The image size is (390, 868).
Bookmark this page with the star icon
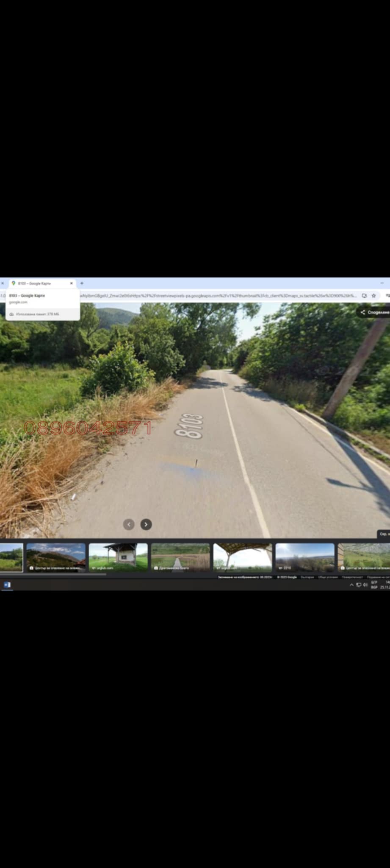point(373,295)
